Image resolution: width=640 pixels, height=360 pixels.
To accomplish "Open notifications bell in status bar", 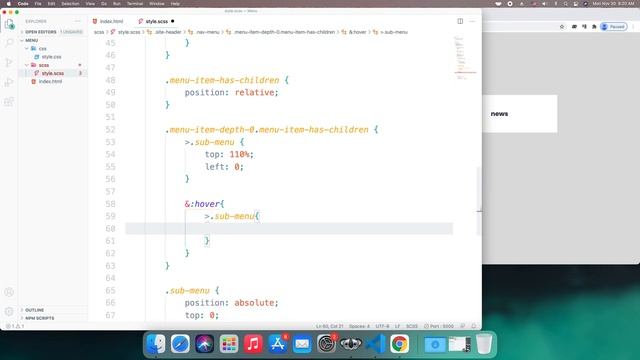I will [473, 326].
